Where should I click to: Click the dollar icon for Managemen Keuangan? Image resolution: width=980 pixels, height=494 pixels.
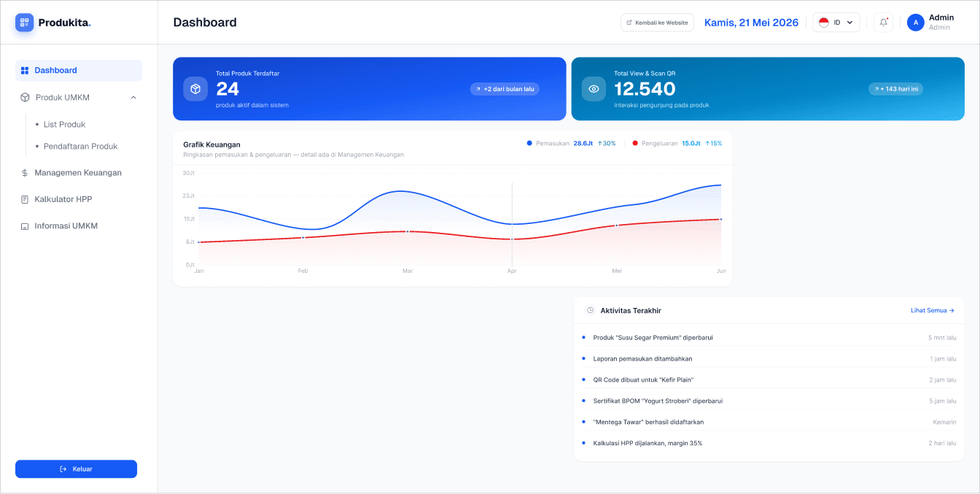tap(25, 173)
